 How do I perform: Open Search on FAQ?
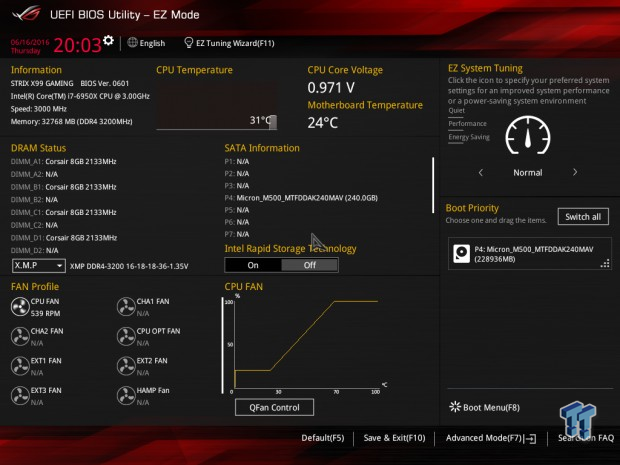coord(586,438)
